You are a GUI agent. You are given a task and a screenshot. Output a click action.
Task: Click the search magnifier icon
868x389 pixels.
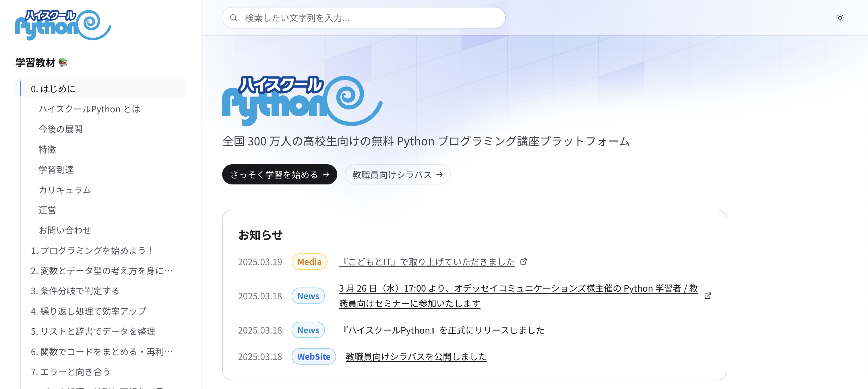(234, 18)
